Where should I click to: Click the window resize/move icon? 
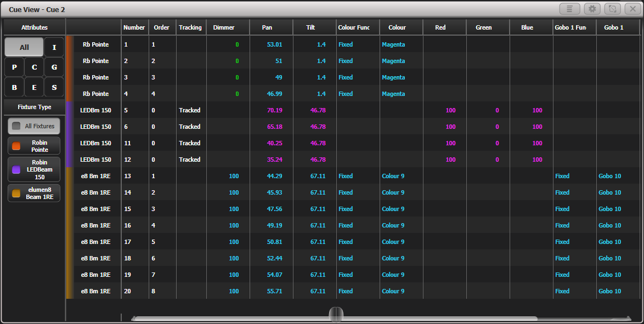(x=612, y=9)
